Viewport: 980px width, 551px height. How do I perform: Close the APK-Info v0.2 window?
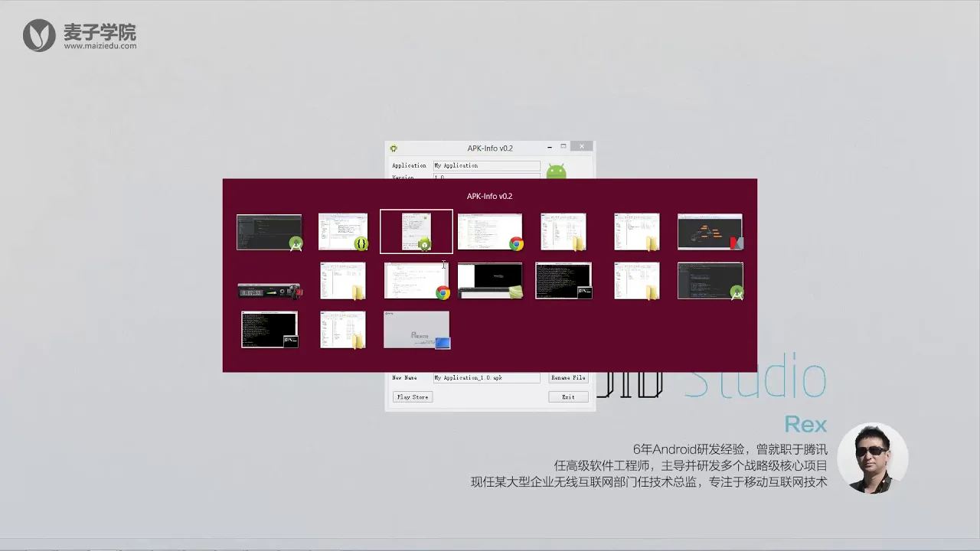(x=581, y=147)
